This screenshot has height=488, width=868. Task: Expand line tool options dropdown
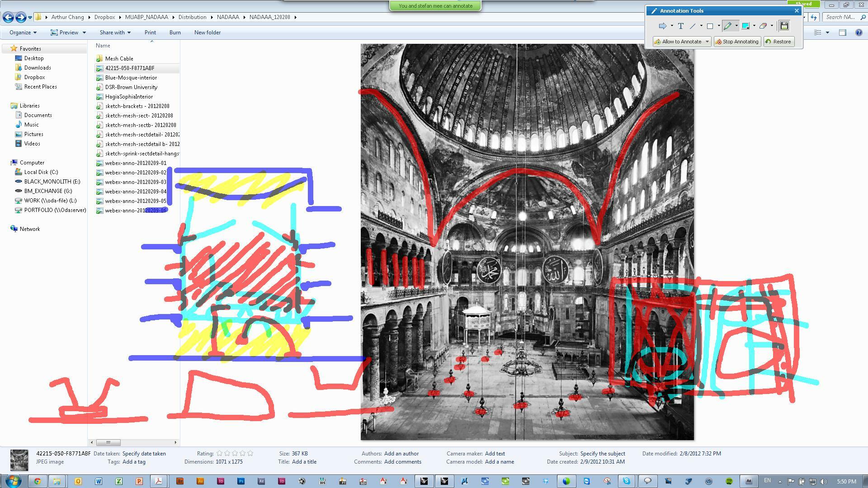701,26
